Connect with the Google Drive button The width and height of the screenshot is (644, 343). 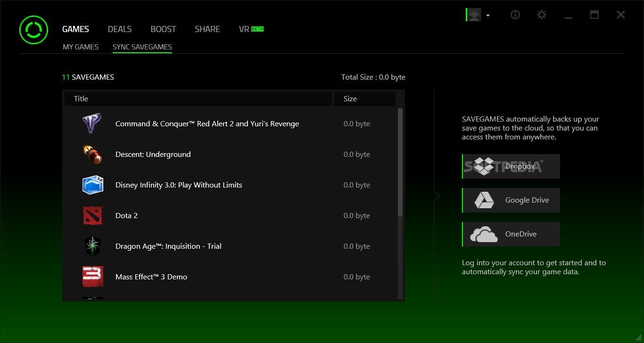(511, 200)
